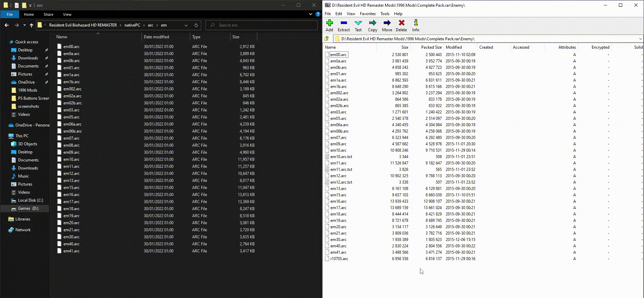Switch to the Share ribbon tab
Image resolution: width=644 pixels, height=298 pixels.
(x=48, y=14)
